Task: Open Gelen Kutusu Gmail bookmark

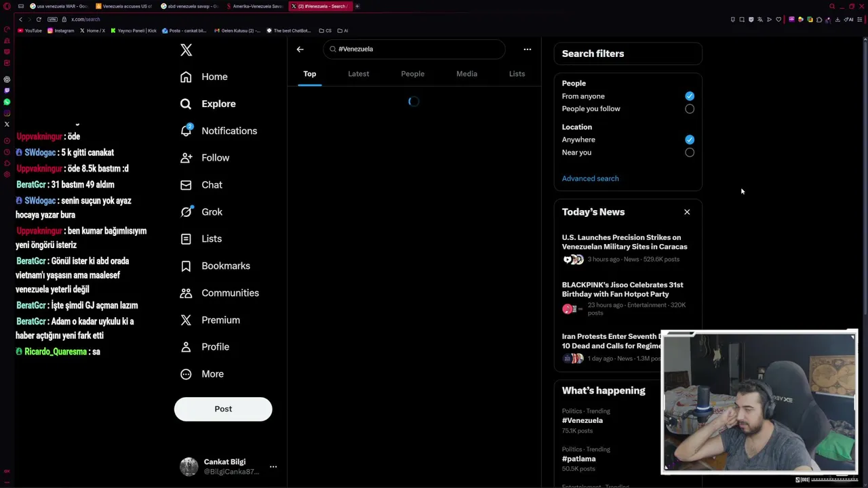Action: pyautogui.click(x=237, y=30)
